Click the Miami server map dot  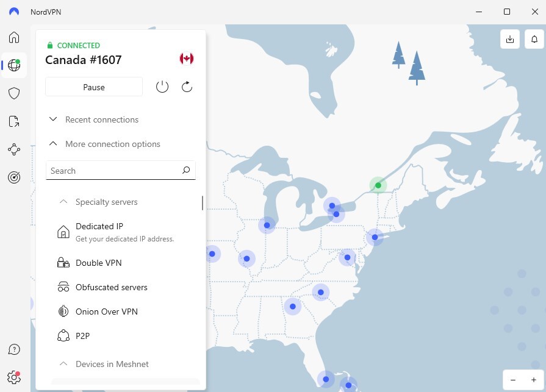(326, 379)
